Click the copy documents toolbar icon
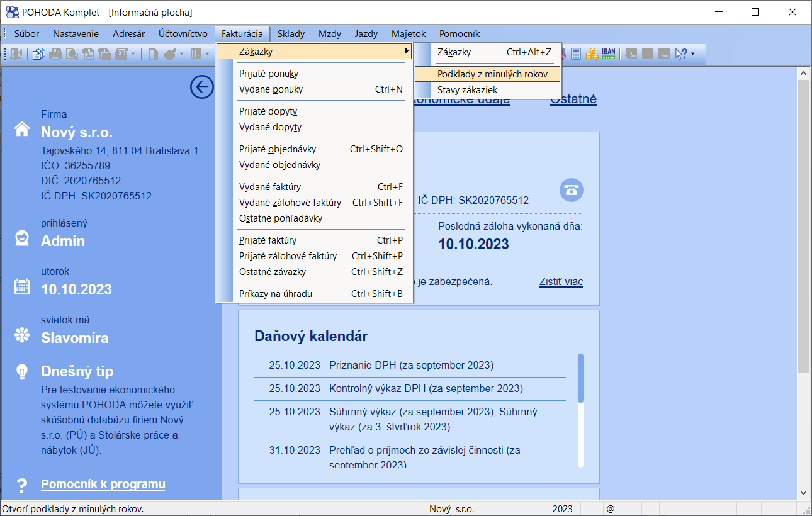This screenshot has width=812, height=516. pyautogui.click(x=39, y=54)
